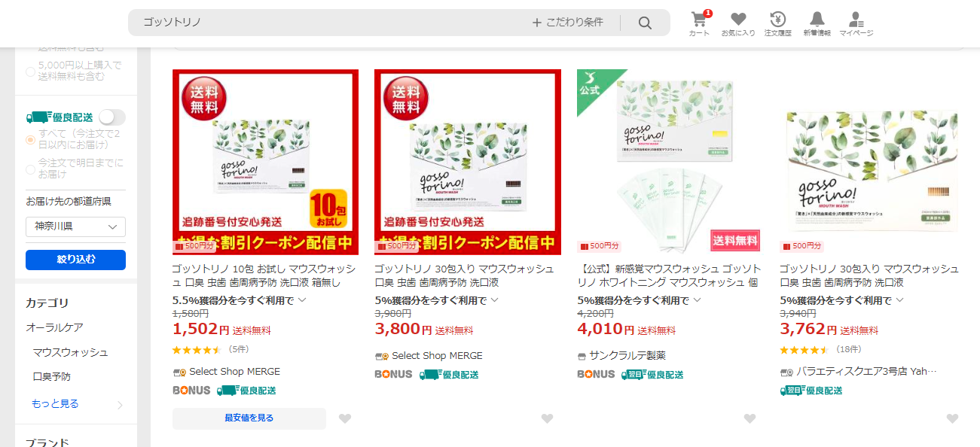The width and height of the screenshot is (980, 447).
Task: Select 今注文で明日までにお届け radio option
Action: coord(31,169)
